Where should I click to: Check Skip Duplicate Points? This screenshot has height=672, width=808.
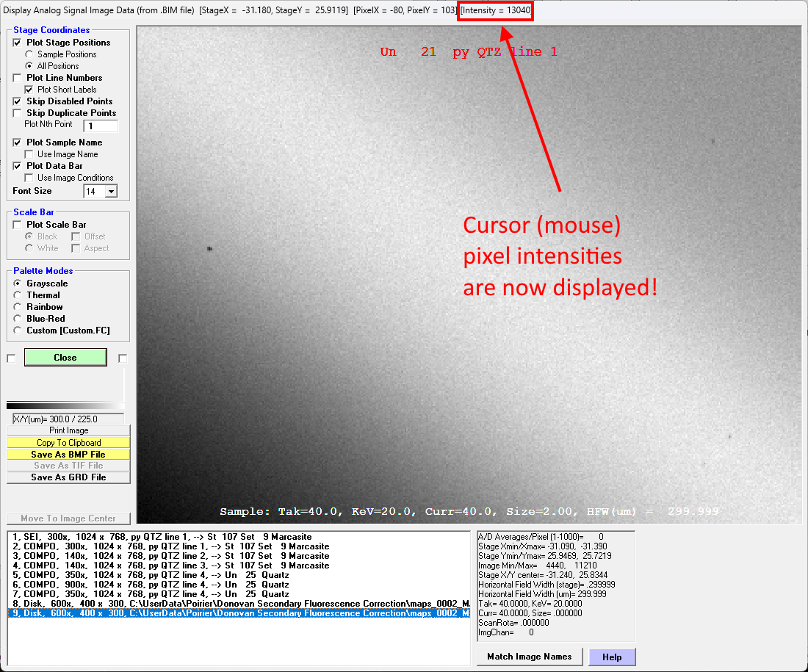coord(18,113)
